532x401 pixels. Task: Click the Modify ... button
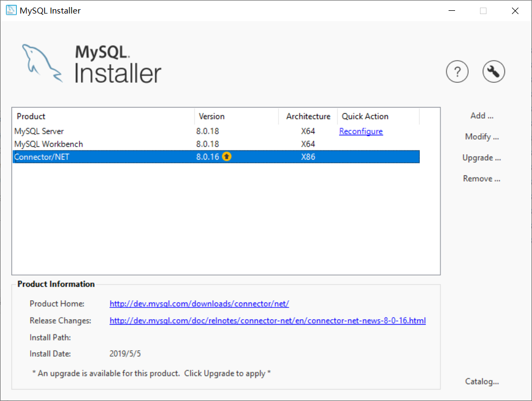482,137
